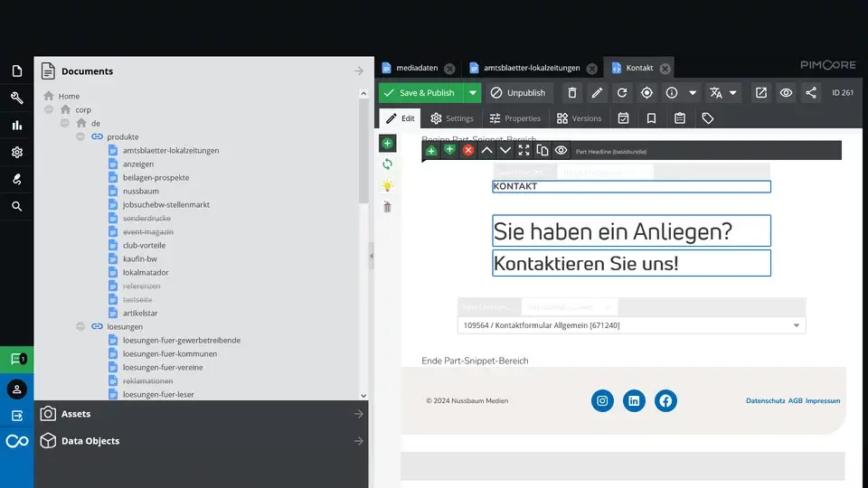Image resolution: width=868 pixels, height=488 pixels.
Task: Open the tags icon tab
Action: (707, 118)
